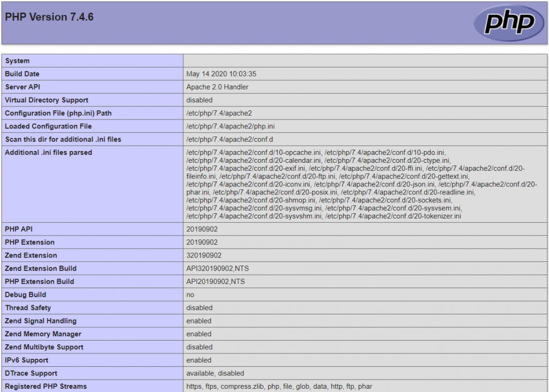Viewport: 549px width, 392px height.
Task: Select the Zend Signal Handling enabled value
Action: [199, 321]
